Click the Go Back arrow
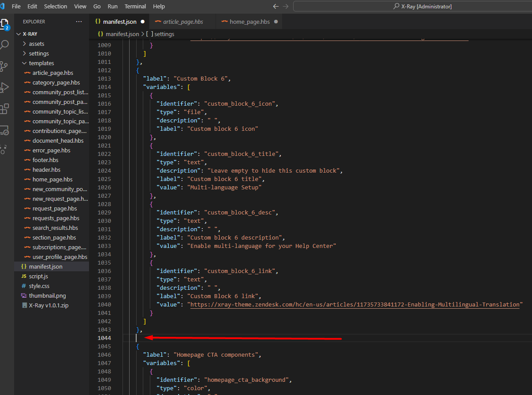The height and width of the screenshot is (395, 532). [276, 6]
